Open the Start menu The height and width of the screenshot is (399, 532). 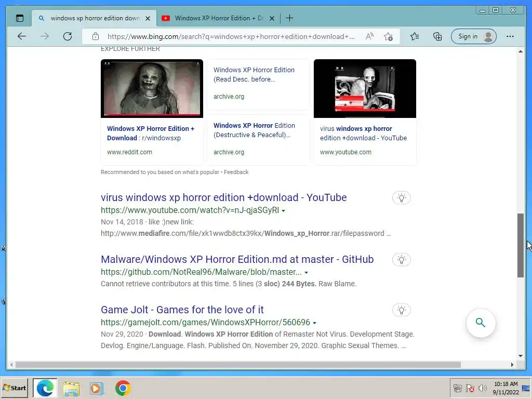14,388
